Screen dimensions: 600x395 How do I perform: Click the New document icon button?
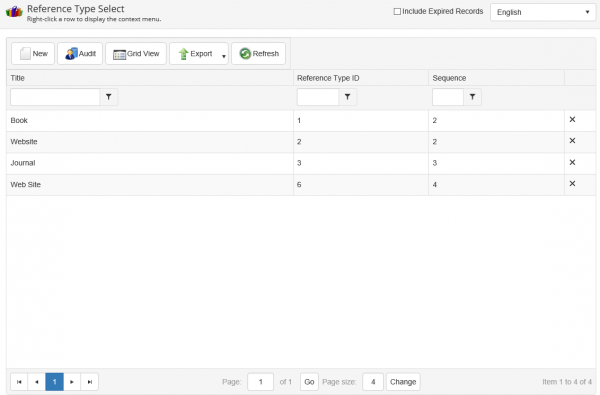click(33, 54)
